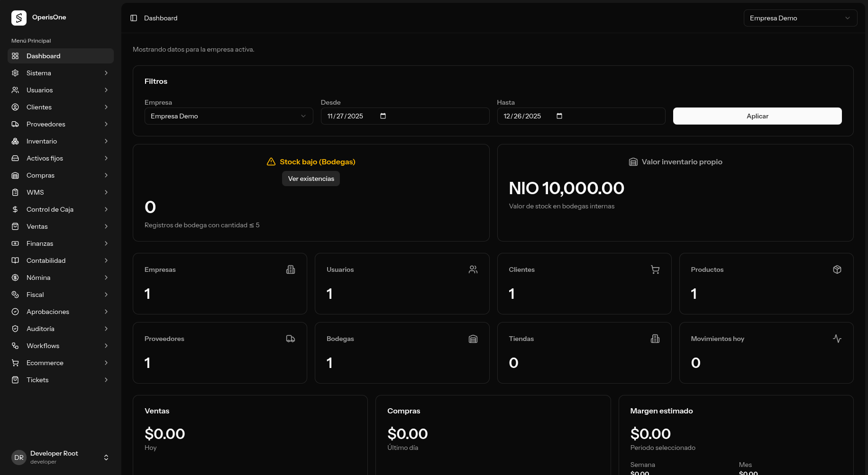868x475 pixels.
Task: Open the Empresa filter dropdown
Action: 228,116
